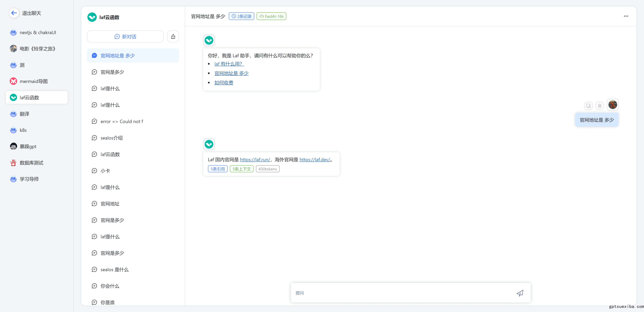Image resolution: width=644 pixels, height=312 pixels.
Task: Open the 小卡 chat
Action: tap(133, 170)
